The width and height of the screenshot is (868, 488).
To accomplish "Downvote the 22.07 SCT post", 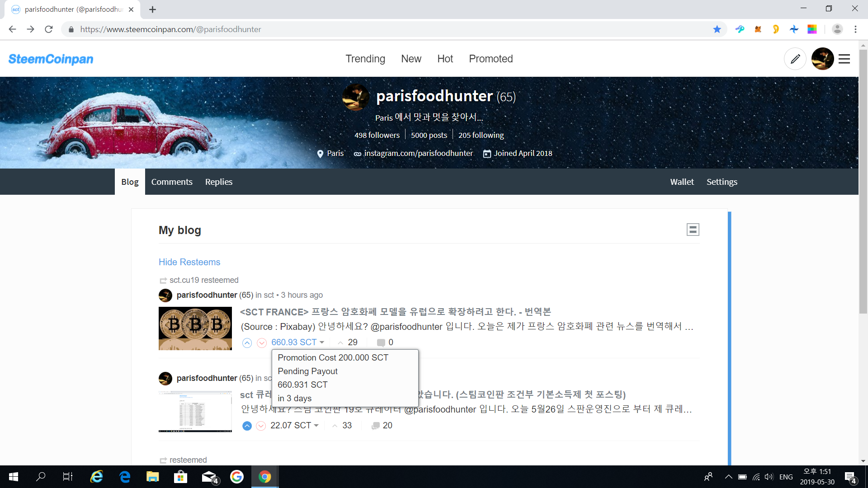I will pyautogui.click(x=261, y=426).
